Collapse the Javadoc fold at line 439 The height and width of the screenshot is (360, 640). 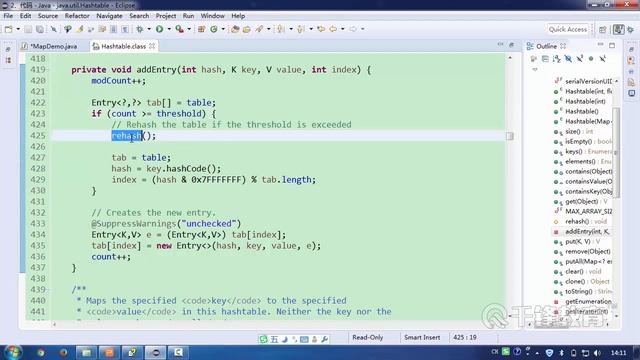[x=48, y=290]
